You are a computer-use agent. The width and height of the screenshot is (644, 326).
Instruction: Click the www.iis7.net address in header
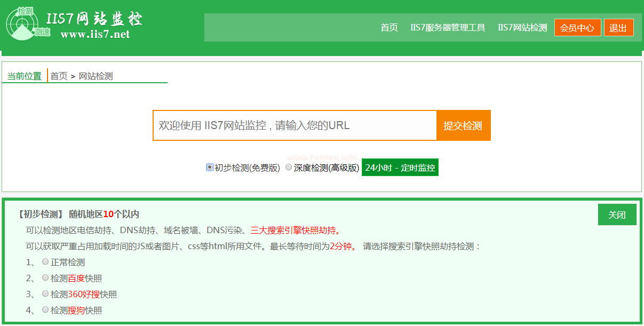click(95, 35)
